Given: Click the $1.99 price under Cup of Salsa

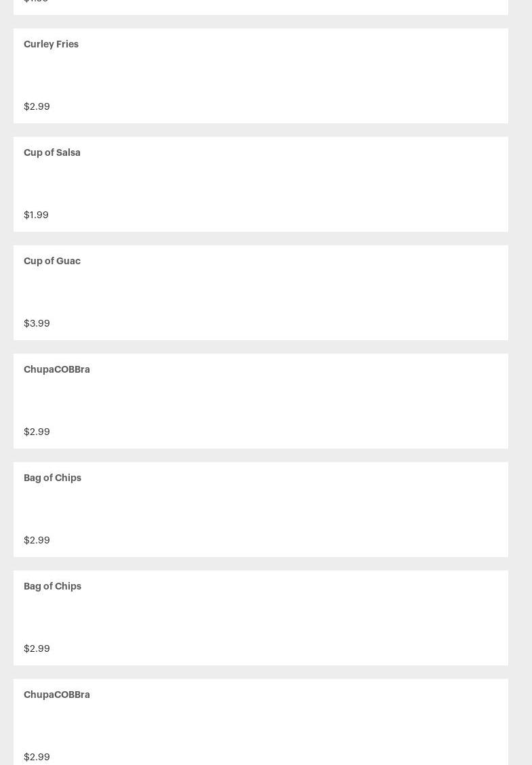Looking at the screenshot, I should click(36, 215).
